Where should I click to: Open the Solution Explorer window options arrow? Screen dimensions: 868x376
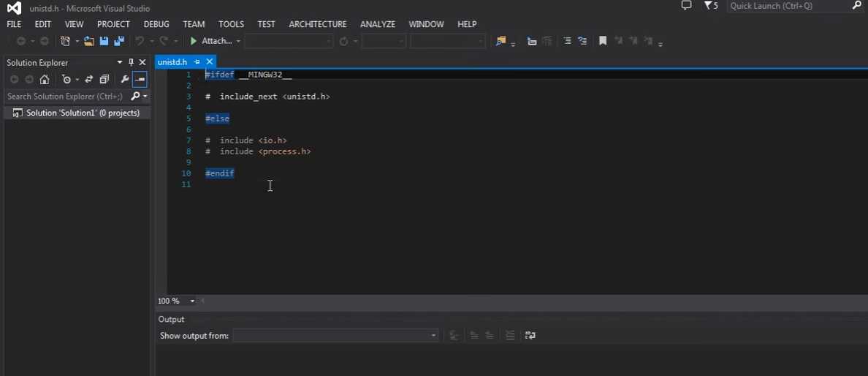coord(120,63)
